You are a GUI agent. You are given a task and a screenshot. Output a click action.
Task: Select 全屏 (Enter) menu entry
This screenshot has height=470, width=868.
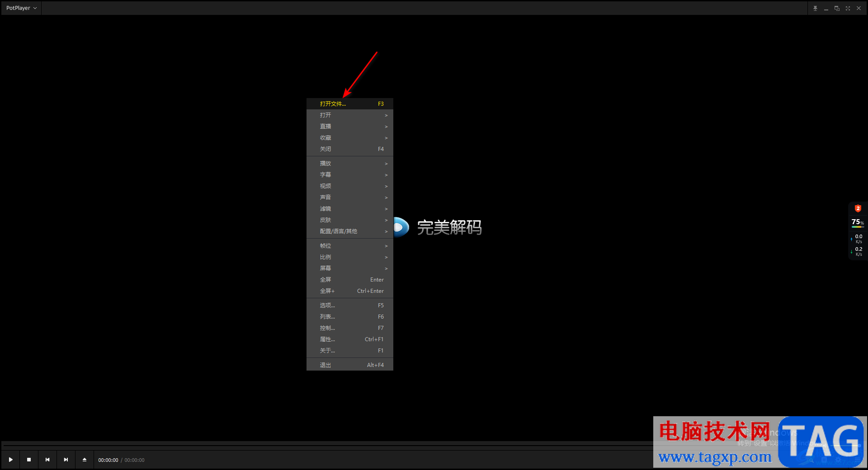[350, 280]
